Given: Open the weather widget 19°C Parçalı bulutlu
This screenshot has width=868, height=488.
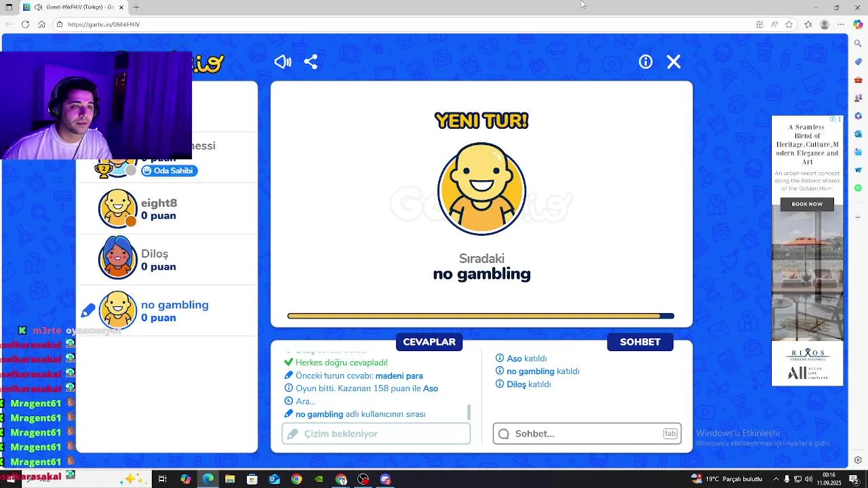Looking at the screenshot, I should point(726,479).
